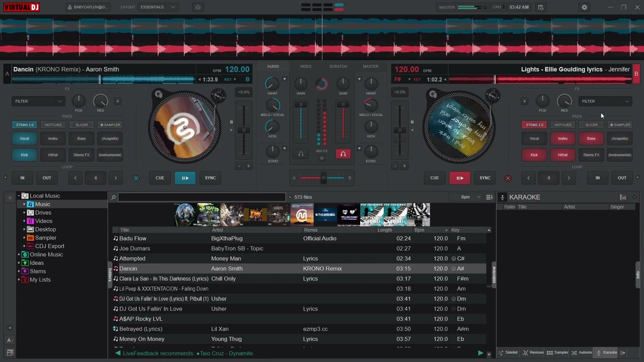Click the right deck loop size next arrow
Image resolution: width=644 pixels, height=362 pixels.
[569, 178]
